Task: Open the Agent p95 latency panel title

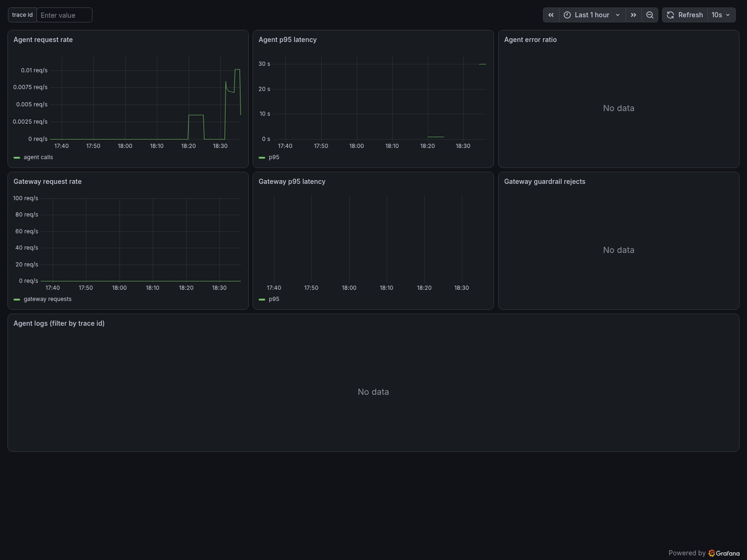Action: click(288, 40)
